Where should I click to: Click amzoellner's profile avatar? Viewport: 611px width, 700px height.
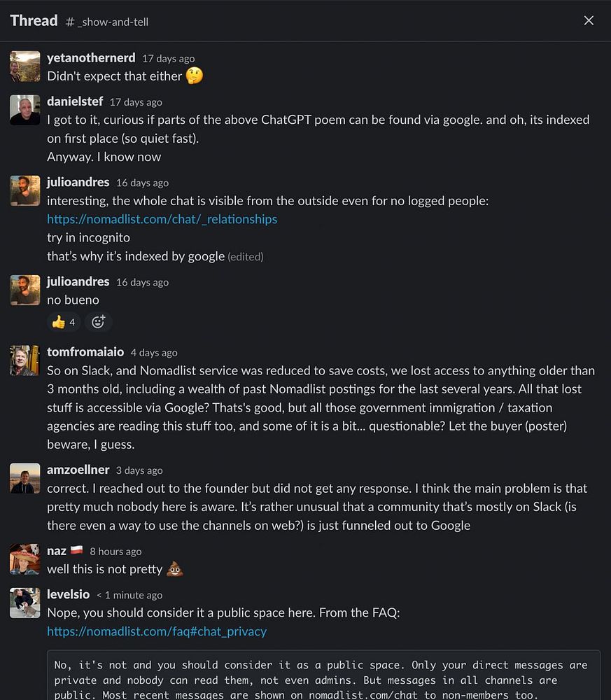(25, 478)
